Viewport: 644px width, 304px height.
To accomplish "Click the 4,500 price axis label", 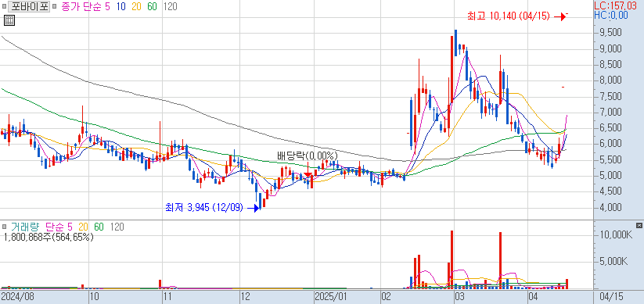I will point(610,191).
